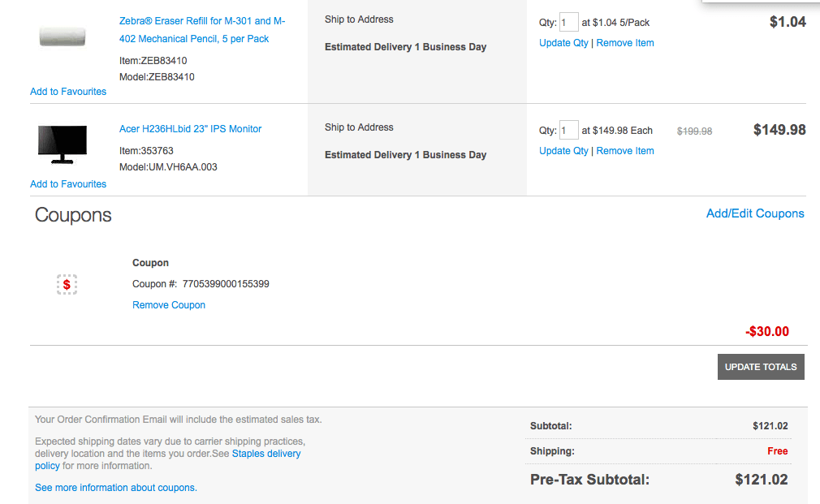See more information about coupons
Viewport: 820px width, 504px height.
(115, 488)
